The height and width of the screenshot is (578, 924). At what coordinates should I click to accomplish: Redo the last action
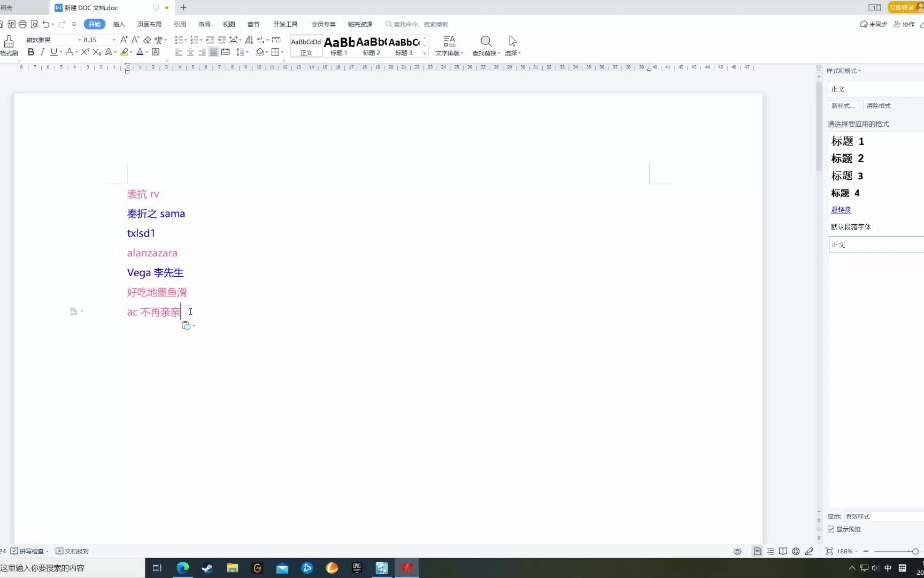62,24
